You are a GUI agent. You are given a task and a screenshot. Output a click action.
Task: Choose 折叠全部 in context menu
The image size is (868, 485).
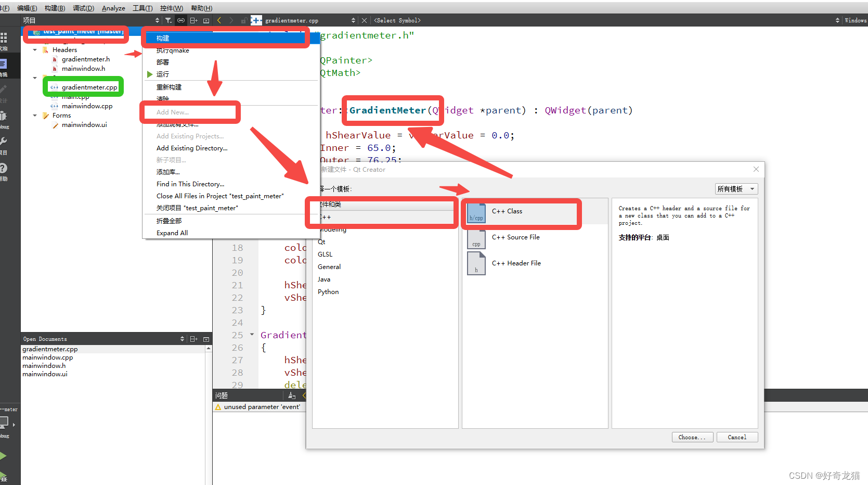click(x=231, y=221)
